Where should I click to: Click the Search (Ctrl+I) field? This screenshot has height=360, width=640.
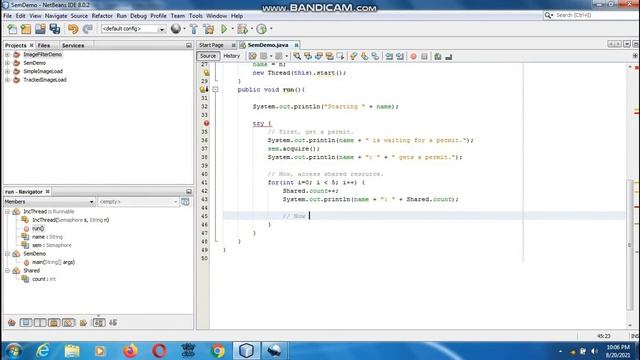click(x=592, y=15)
